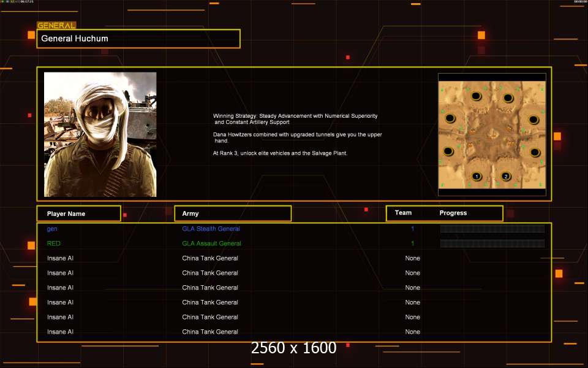Select player gen in the list

tap(52, 229)
